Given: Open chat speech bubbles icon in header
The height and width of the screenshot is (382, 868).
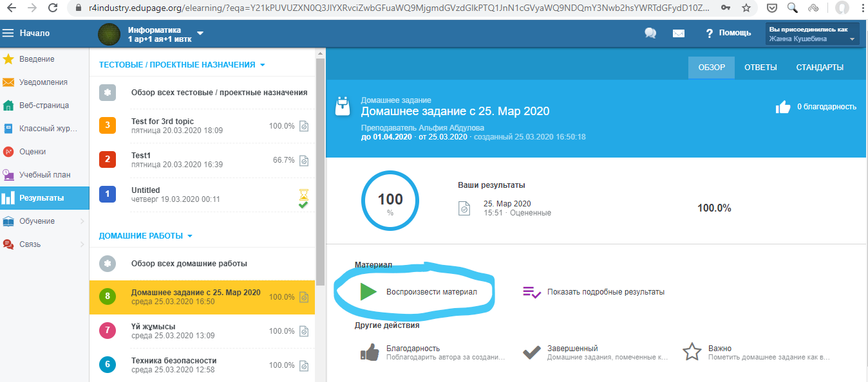Looking at the screenshot, I should [x=650, y=33].
